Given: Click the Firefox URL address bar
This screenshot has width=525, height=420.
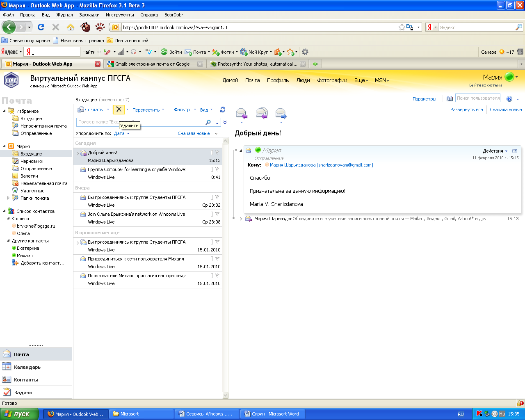Looking at the screenshot, I should tap(258, 27).
